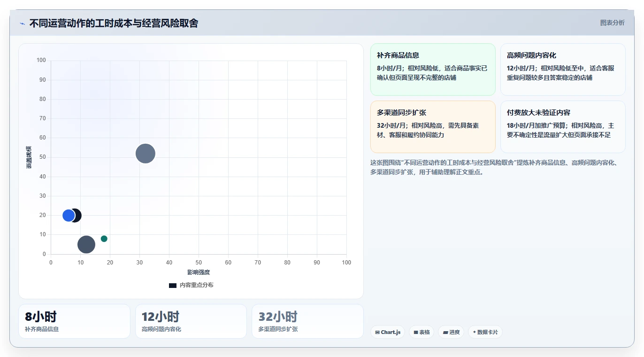Toggle the 内容重点分布 legend color box
Screen dimensions: 644x357
pos(173,285)
